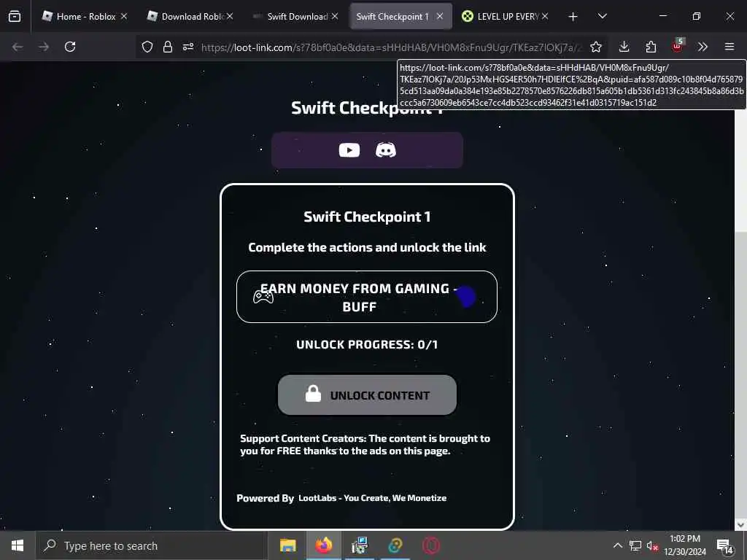Open the yellow-blue link app on taskbar

395,545
